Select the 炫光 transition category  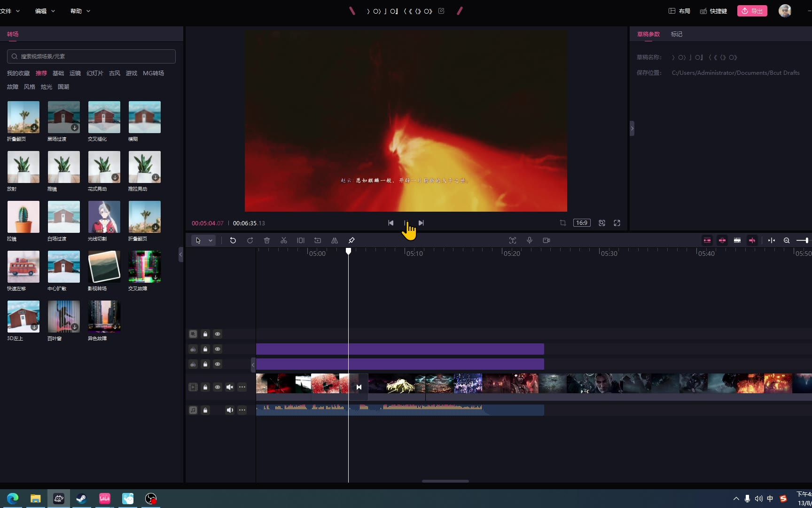click(47, 87)
